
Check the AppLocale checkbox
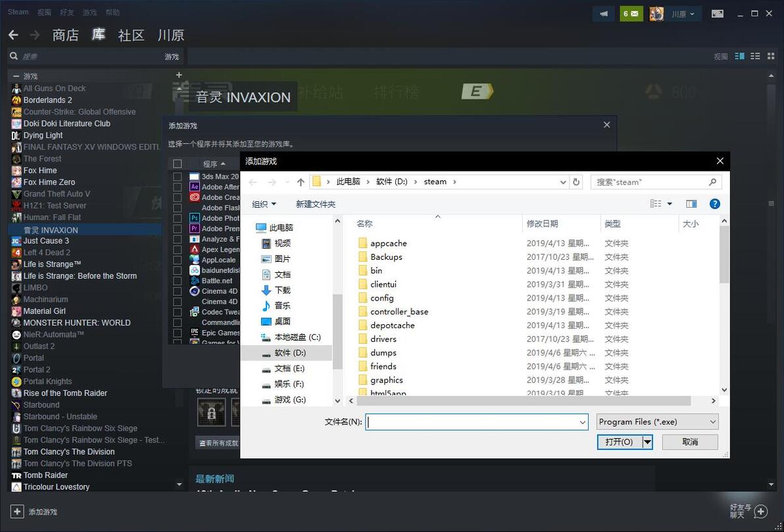(x=177, y=260)
